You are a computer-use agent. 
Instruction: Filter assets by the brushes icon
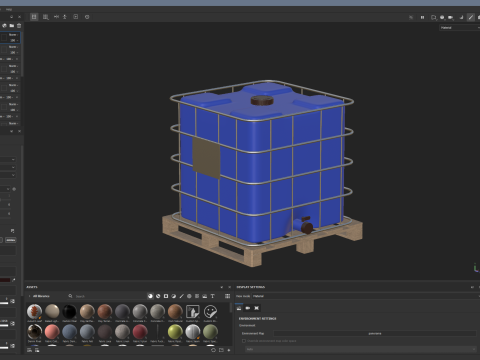coord(181,296)
